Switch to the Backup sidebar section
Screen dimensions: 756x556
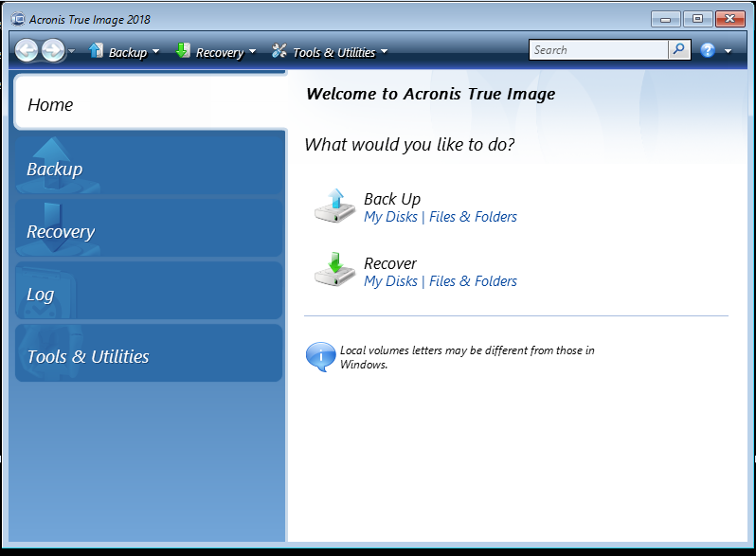point(150,169)
